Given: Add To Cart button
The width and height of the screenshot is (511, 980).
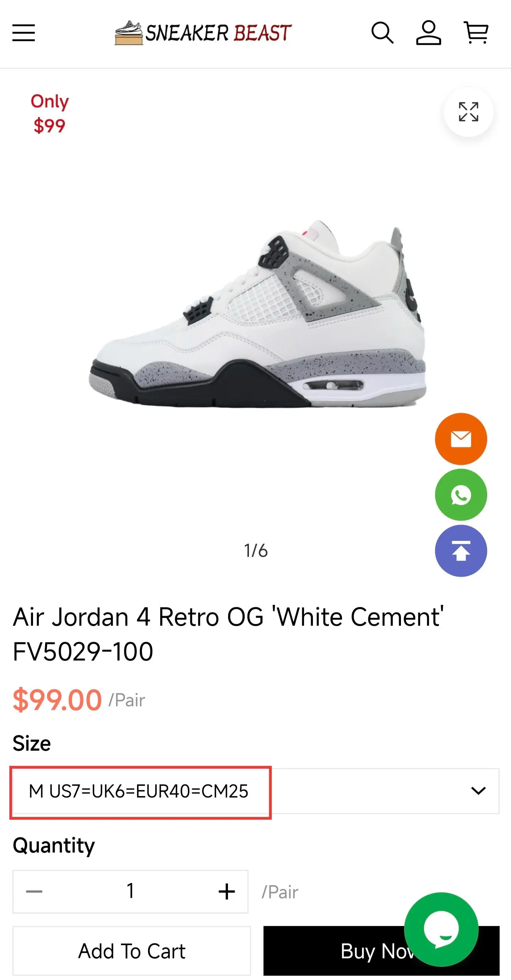Looking at the screenshot, I should [132, 951].
